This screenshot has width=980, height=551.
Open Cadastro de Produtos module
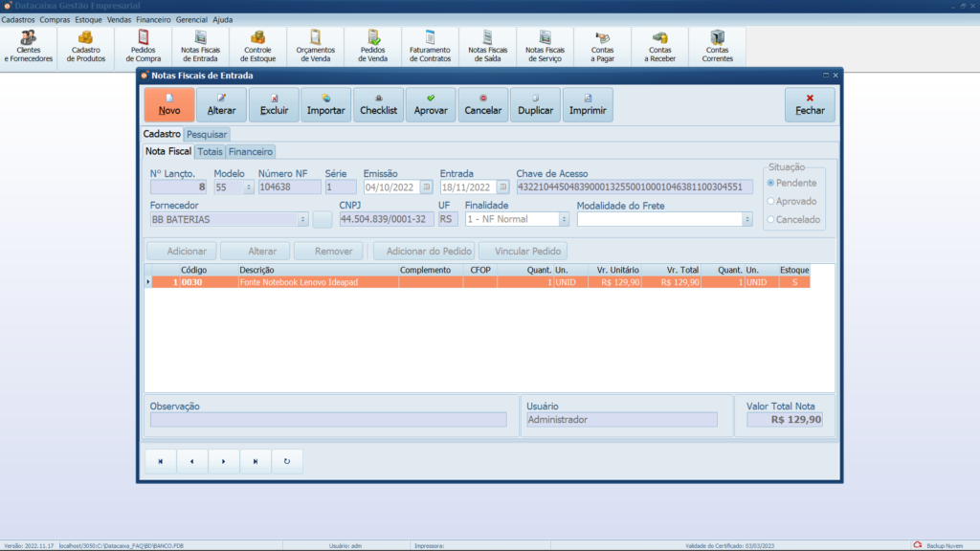tap(86, 46)
